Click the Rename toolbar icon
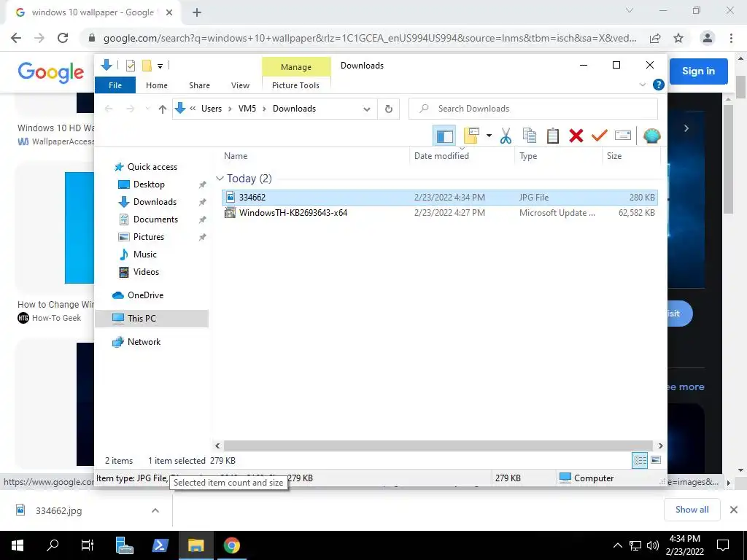The image size is (747, 560). (x=623, y=136)
